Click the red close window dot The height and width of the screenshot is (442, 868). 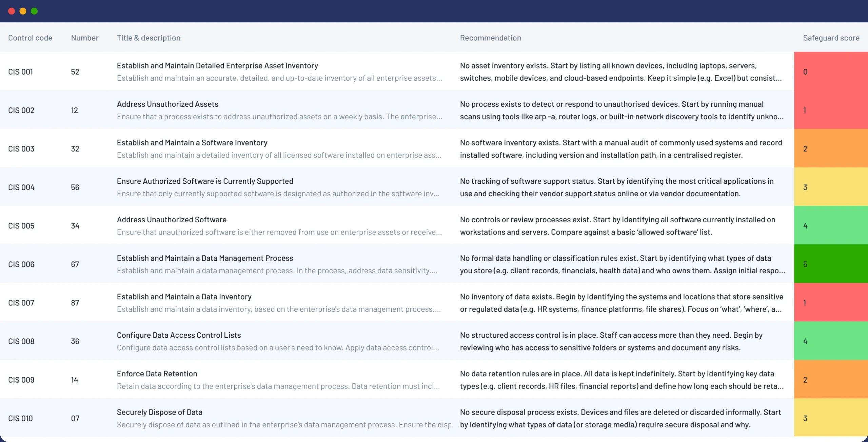(x=12, y=11)
